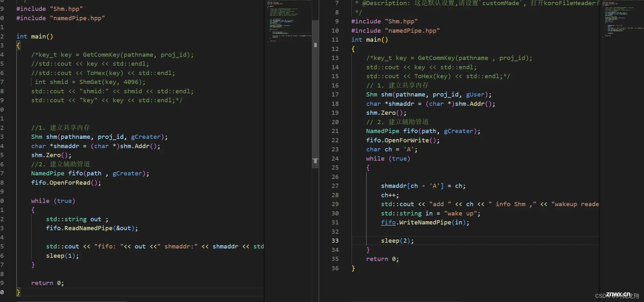
Task: Click 'NamedPipe fifo(path, gCreater);' on line 21
Action: [423, 131]
